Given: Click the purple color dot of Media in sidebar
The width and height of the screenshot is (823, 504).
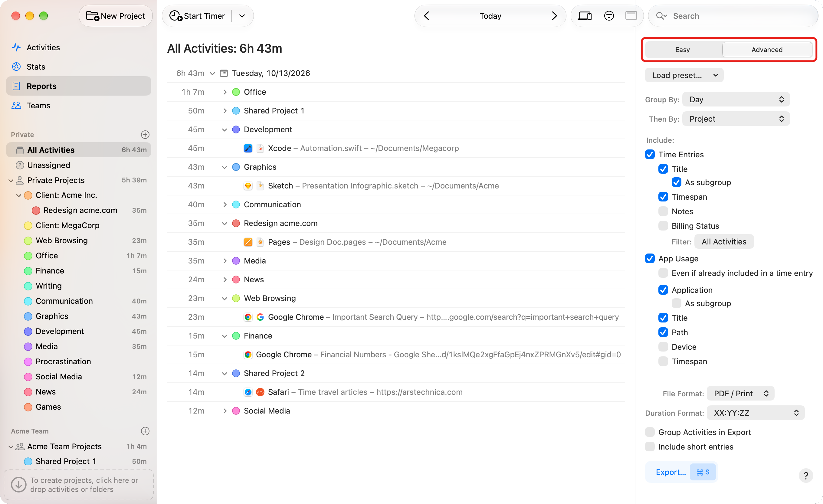Looking at the screenshot, I should [28, 346].
